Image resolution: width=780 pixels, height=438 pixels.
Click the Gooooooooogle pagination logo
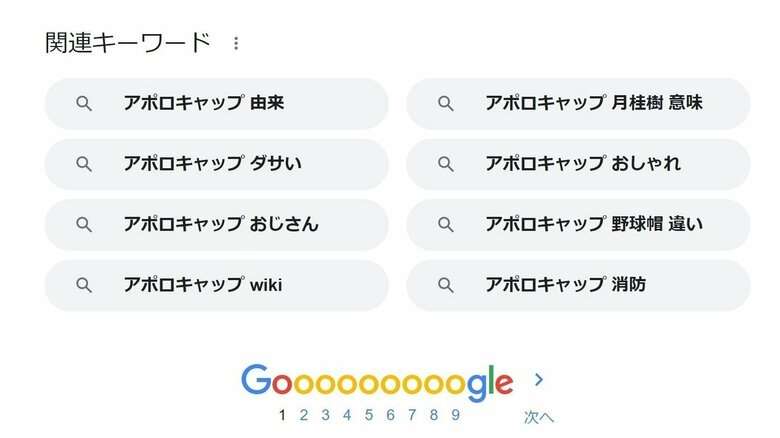click(377, 382)
